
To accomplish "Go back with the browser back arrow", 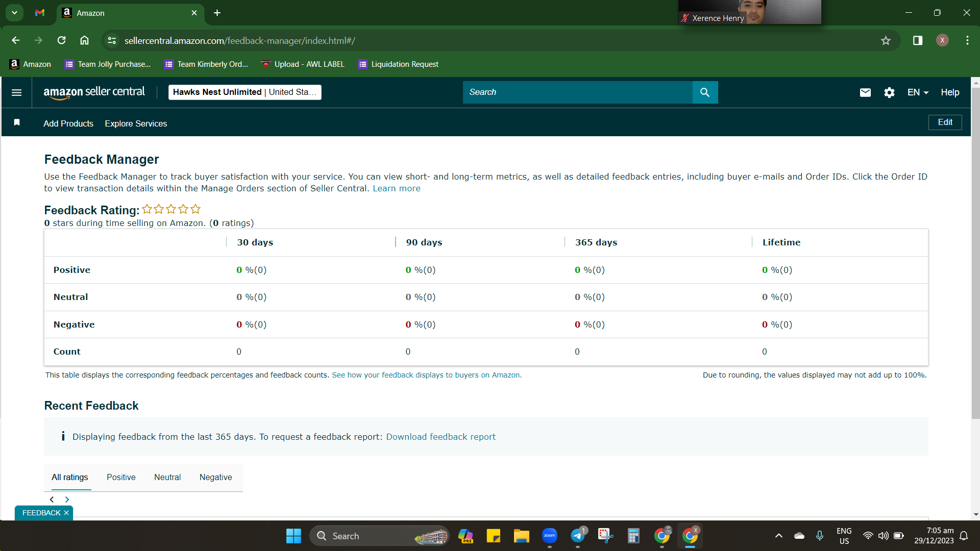I will point(15,40).
